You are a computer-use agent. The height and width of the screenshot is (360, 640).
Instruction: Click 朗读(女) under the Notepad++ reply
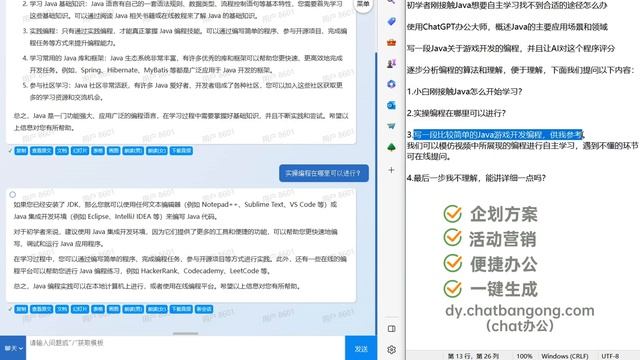tap(157, 309)
